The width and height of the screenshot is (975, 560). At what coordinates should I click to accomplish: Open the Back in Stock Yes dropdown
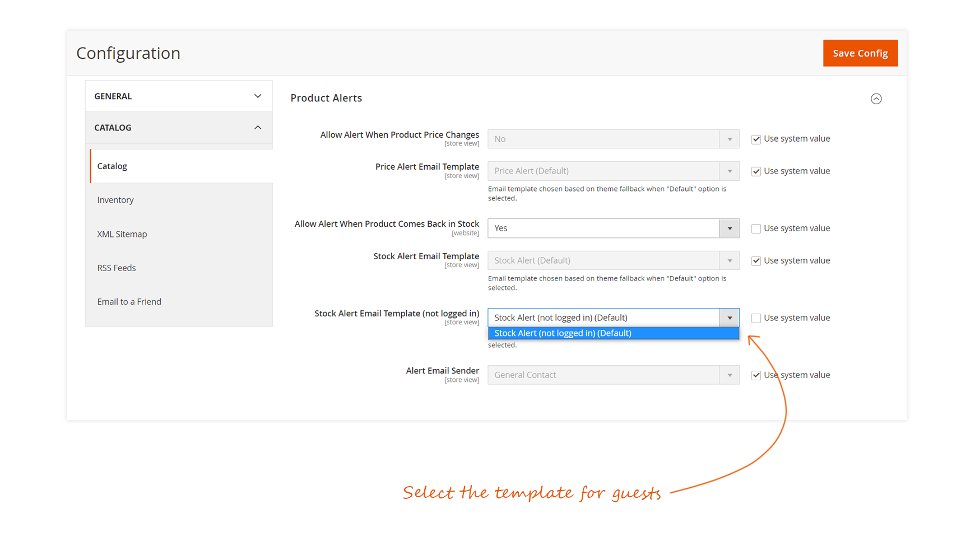604,228
